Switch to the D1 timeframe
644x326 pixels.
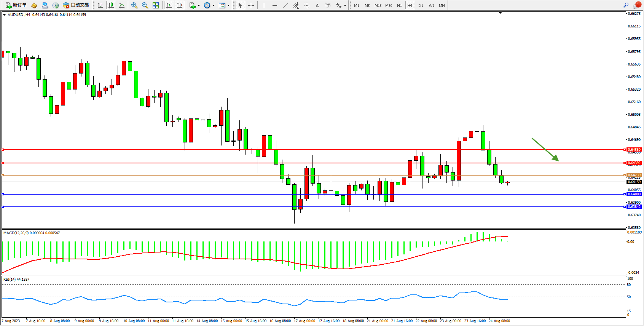pos(421,5)
